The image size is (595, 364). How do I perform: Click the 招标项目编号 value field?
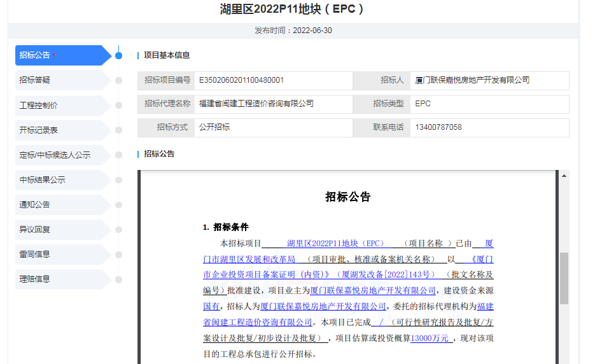pos(274,80)
